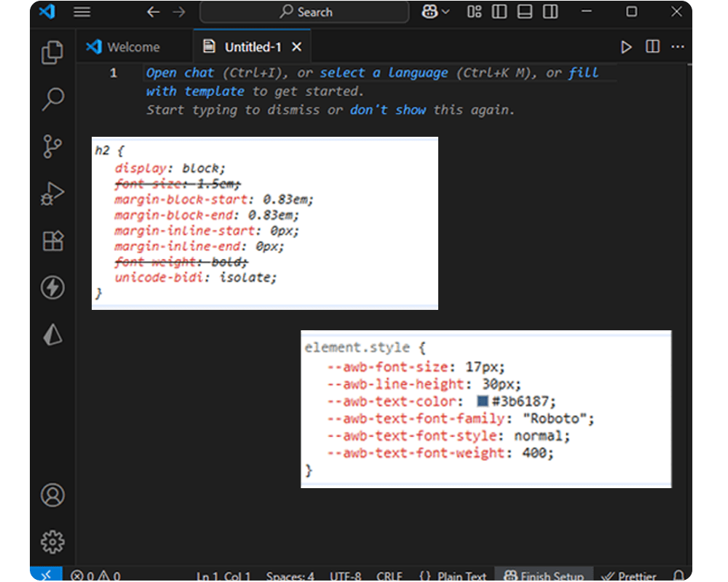Open the Explorer view in activity bar
The width and height of the screenshot is (728, 582).
(52, 52)
